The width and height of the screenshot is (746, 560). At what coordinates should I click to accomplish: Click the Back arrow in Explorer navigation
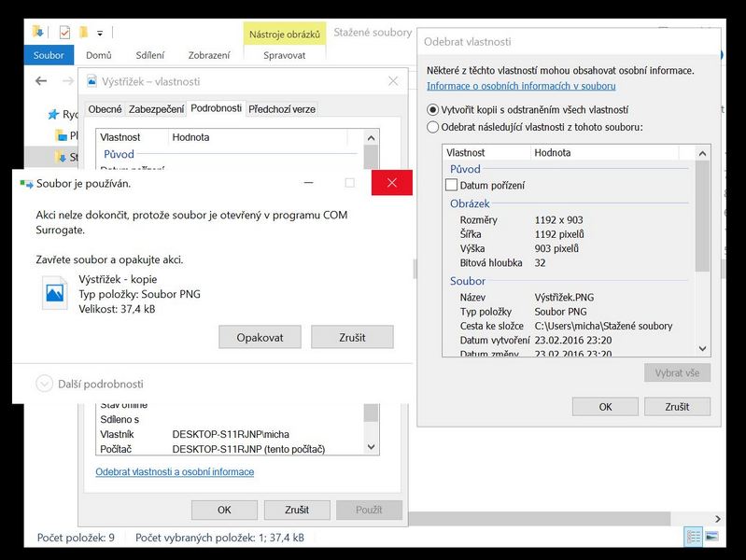41,81
